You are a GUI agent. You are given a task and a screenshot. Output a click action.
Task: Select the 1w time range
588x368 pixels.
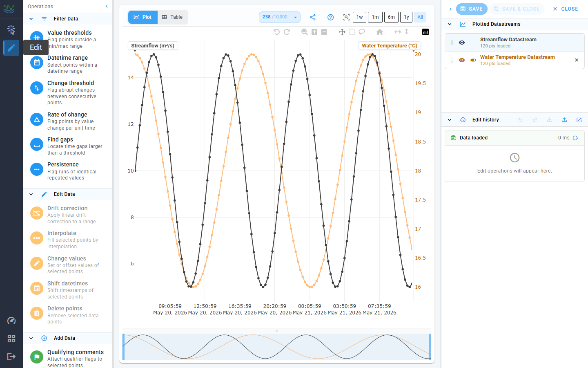pos(359,17)
